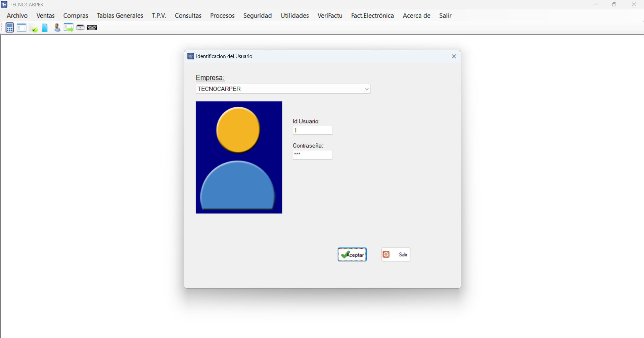Expand the Empresa dropdown arrow
The height and width of the screenshot is (338, 644).
coord(366,89)
